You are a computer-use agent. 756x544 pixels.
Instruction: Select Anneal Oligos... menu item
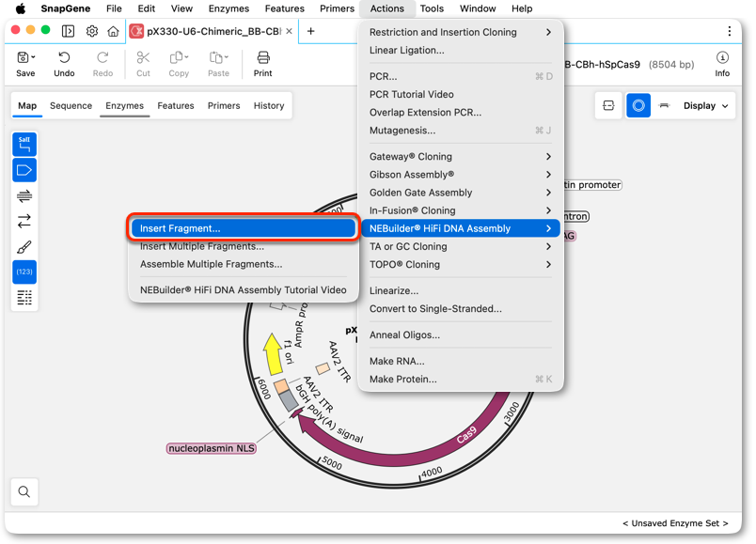click(460, 334)
